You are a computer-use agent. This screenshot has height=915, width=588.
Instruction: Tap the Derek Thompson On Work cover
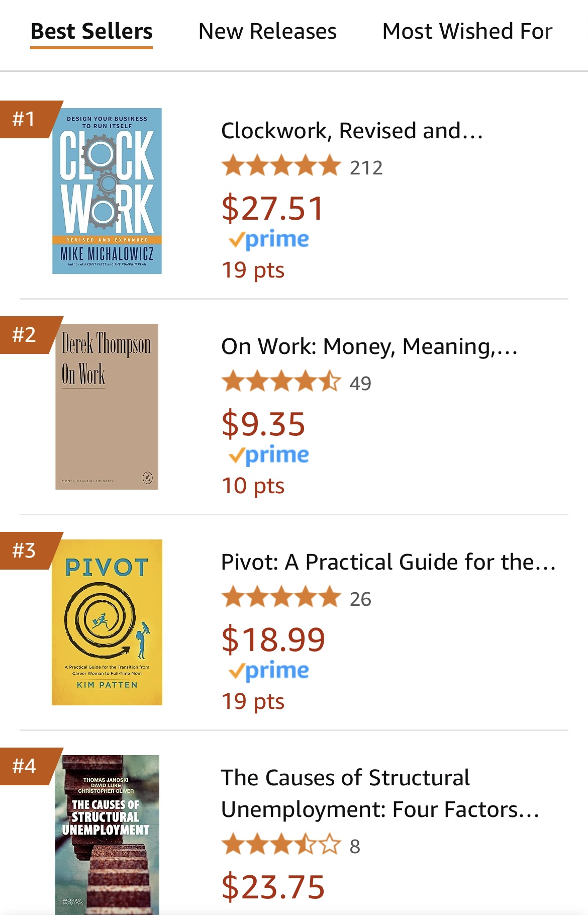click(x=107, y=406)
